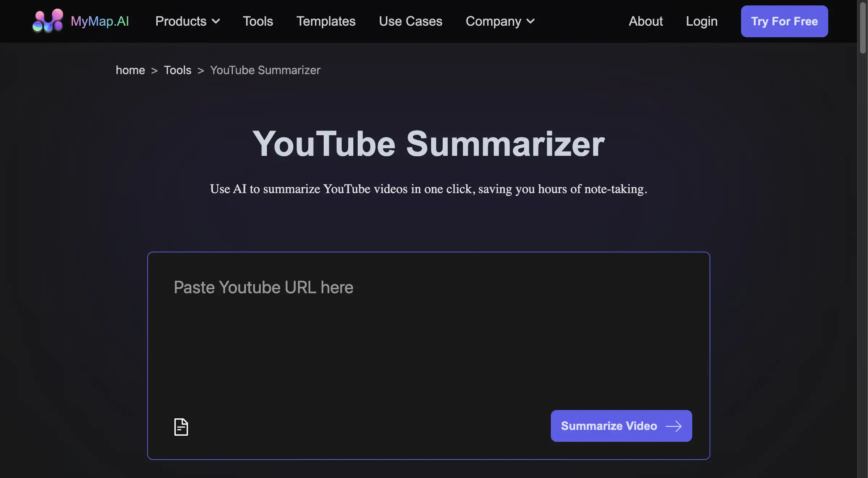Select the YouTube Summarizer page heading
The width and height of the screenshot is (868, 478).
pyautogui.click(x=429, y=144)
